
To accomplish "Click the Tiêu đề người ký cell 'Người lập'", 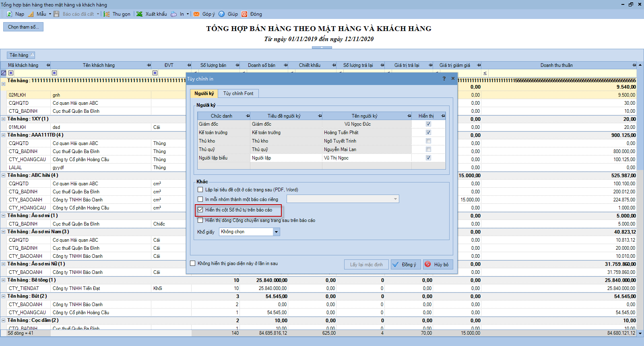I will [286, 158].
